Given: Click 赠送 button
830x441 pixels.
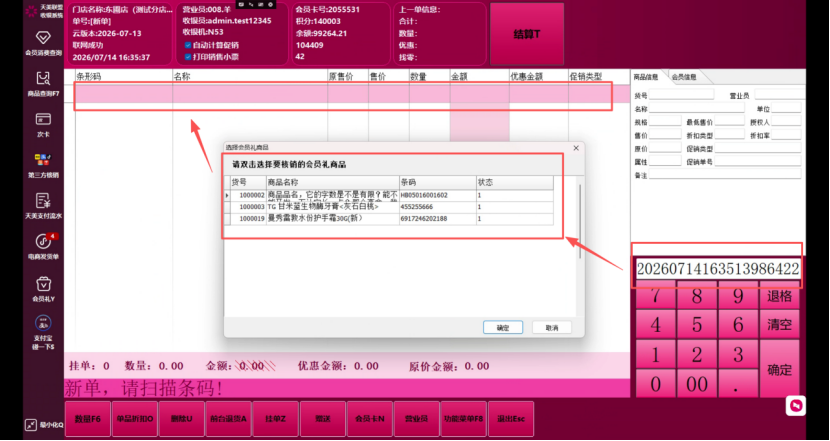Looking at the screenshot, I should (322, 419).
